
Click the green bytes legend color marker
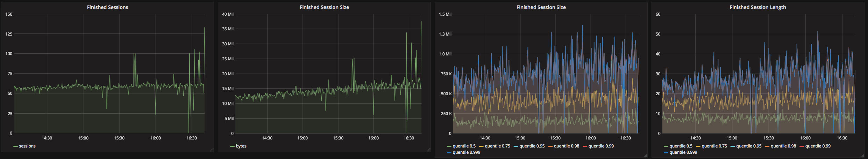(x=232, y=146)
